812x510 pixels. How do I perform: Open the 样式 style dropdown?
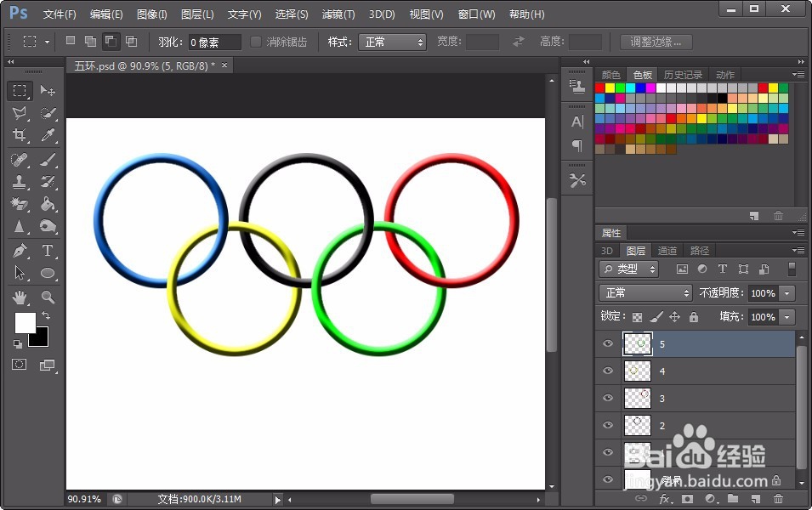point(392,42)
